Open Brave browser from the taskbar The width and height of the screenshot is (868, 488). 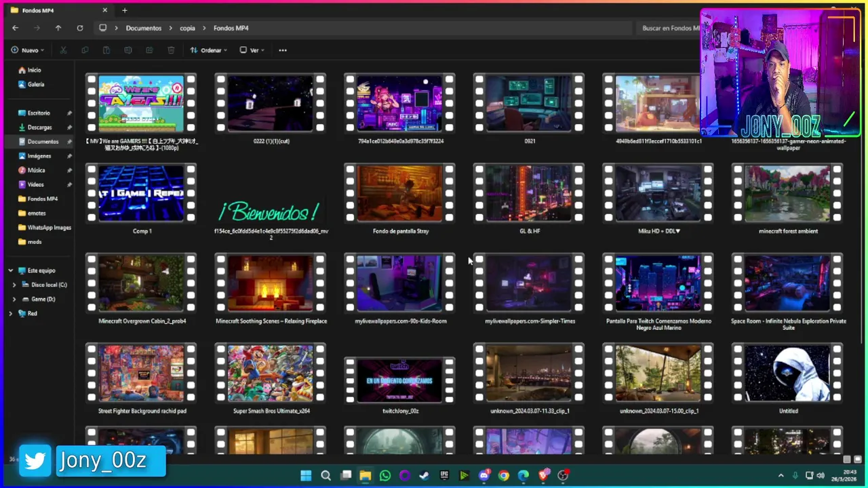pyautogui.click(x=543, y=476)
